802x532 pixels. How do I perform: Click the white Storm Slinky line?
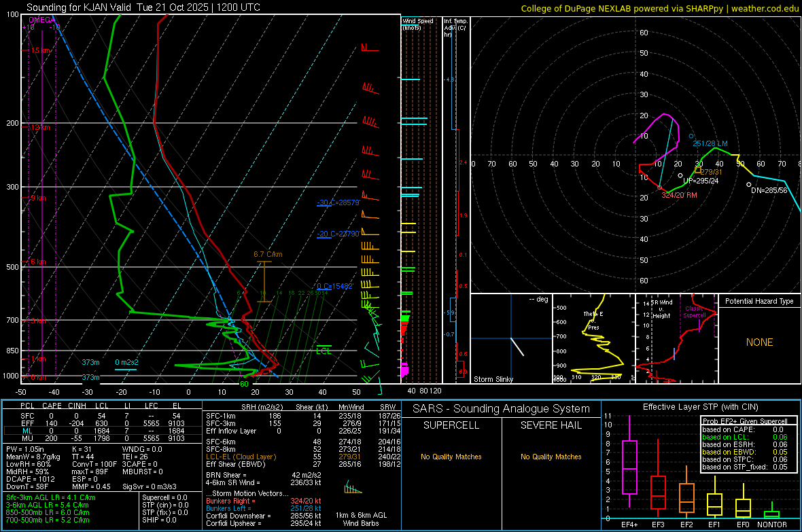click(517, 347)
